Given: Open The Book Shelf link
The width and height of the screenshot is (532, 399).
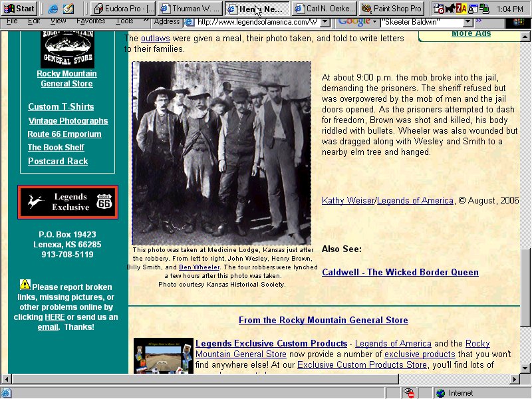Looking at the screenshot, I should coord(56,148).
